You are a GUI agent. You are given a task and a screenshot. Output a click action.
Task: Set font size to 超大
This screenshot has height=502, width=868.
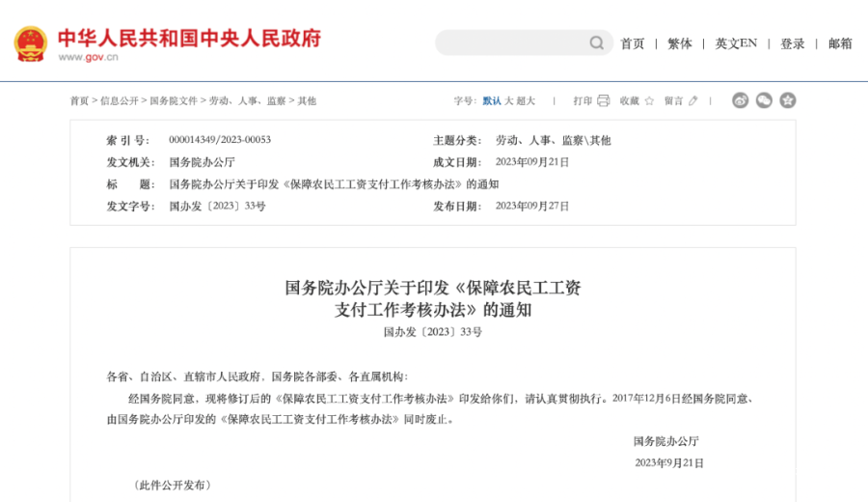click(526, 100)
